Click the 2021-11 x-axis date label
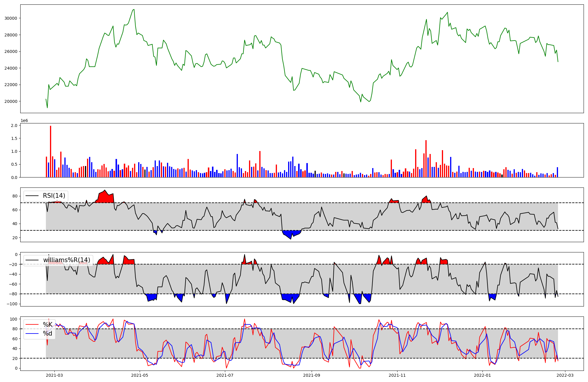The width and height of the screenshot is (588, 382). tap(397, 375)
